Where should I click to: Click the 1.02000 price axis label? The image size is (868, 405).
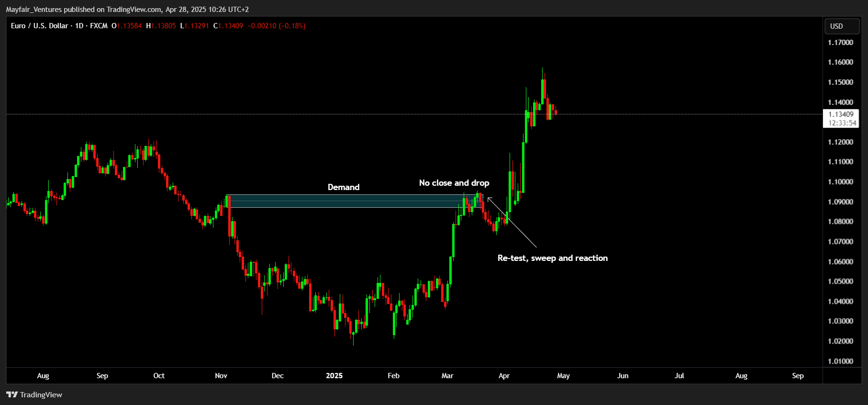(x=841, y=341)
